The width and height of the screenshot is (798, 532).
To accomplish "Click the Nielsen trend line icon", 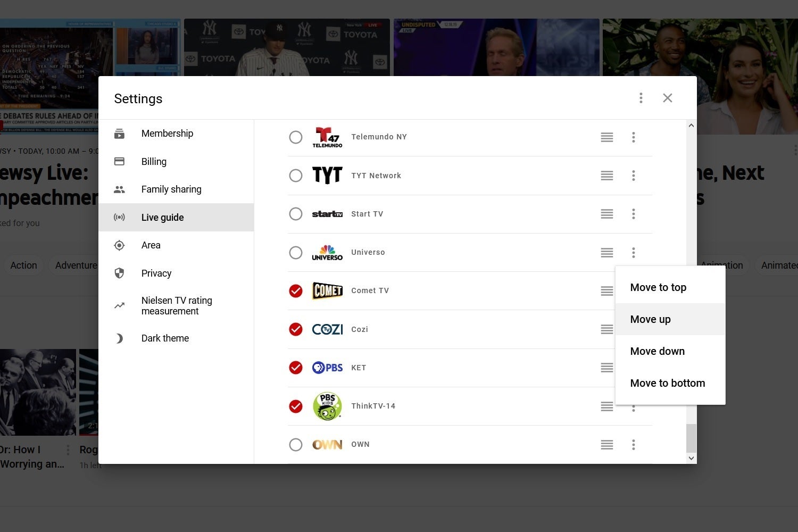I will pyautogui.click(x=119, y=306).
